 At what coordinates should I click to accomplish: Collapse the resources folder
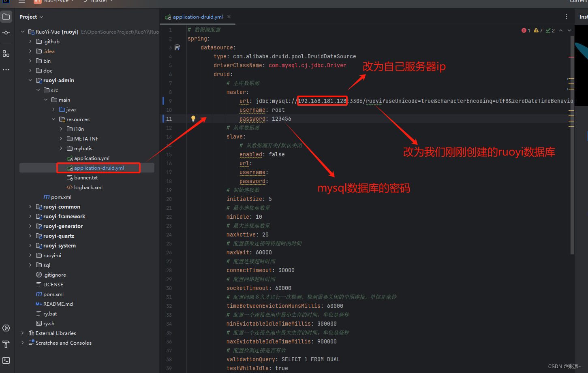(x=53, y=119)
